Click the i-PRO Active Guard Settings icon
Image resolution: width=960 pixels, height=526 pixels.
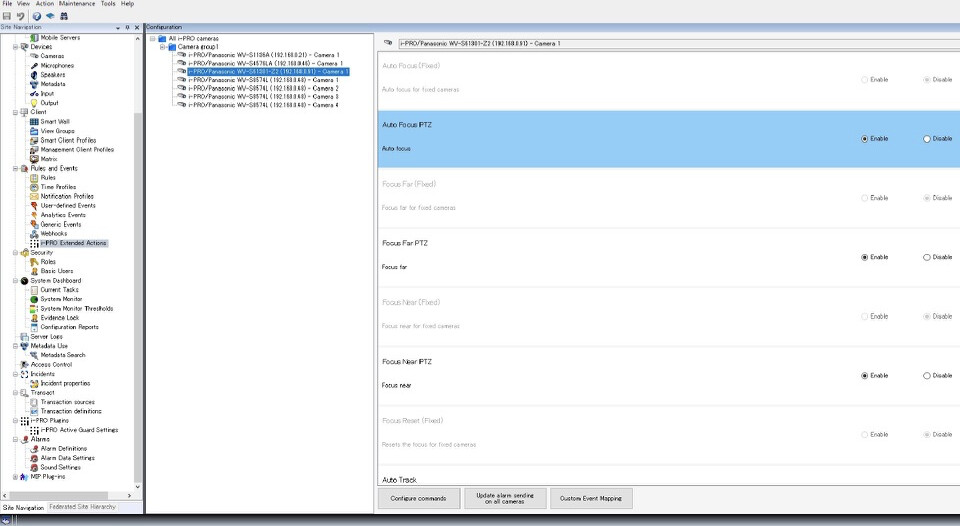coord(34,430)
